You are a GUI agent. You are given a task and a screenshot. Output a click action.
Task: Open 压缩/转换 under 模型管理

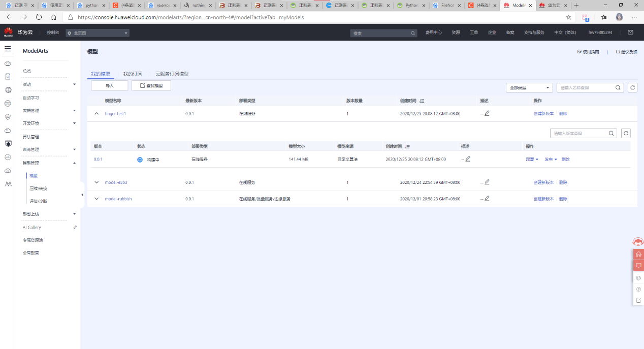[38, 188]
